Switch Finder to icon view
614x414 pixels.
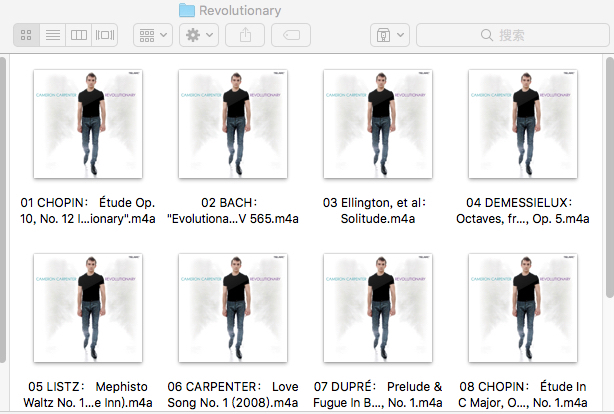(26, 35)
